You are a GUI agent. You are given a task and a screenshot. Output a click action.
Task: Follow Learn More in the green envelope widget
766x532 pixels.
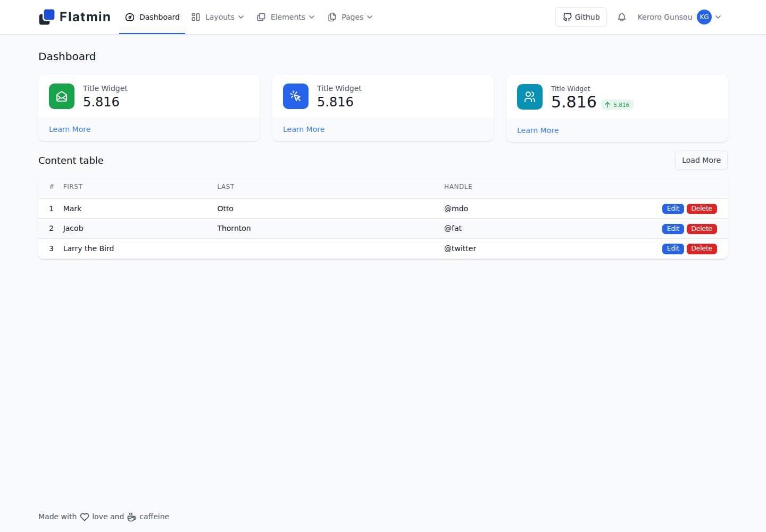70,129
